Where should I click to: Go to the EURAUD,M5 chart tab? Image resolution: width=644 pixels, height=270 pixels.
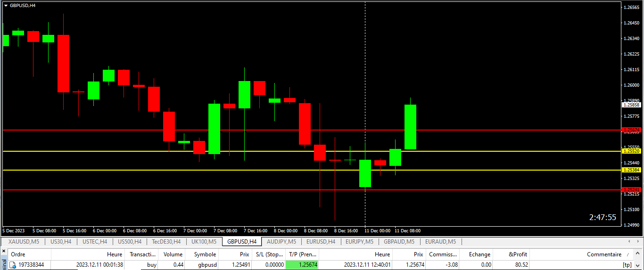(440, 242)
